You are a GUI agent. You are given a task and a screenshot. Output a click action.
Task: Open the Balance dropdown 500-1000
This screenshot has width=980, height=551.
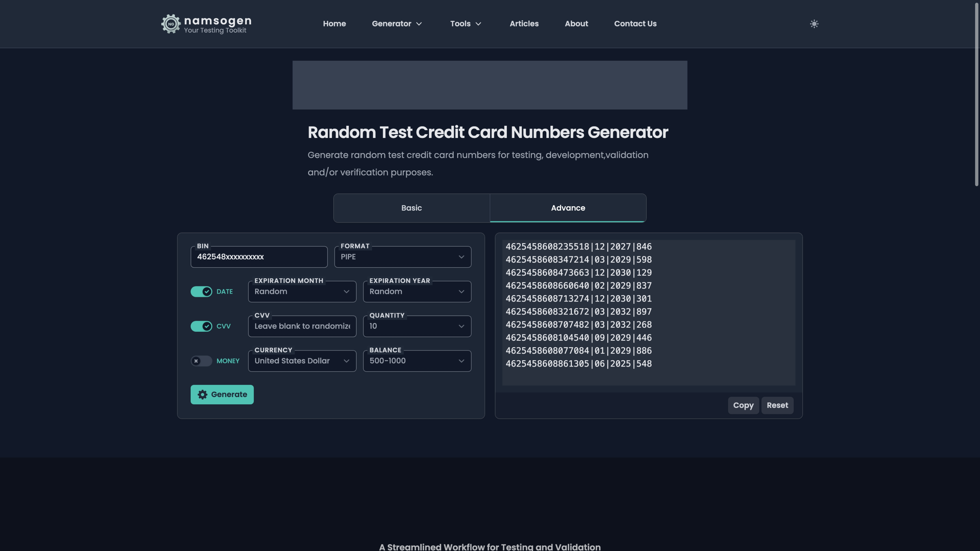417,361
